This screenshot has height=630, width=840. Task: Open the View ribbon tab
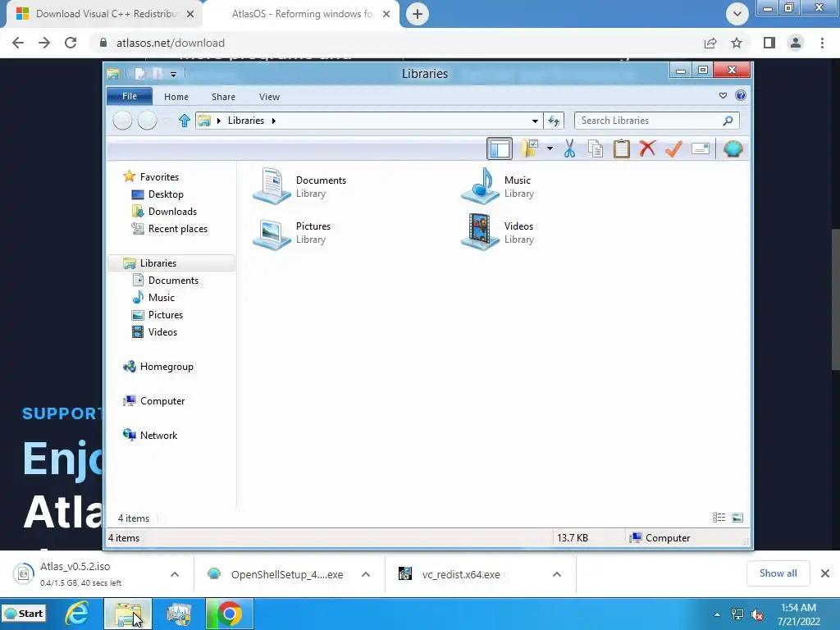269,97
